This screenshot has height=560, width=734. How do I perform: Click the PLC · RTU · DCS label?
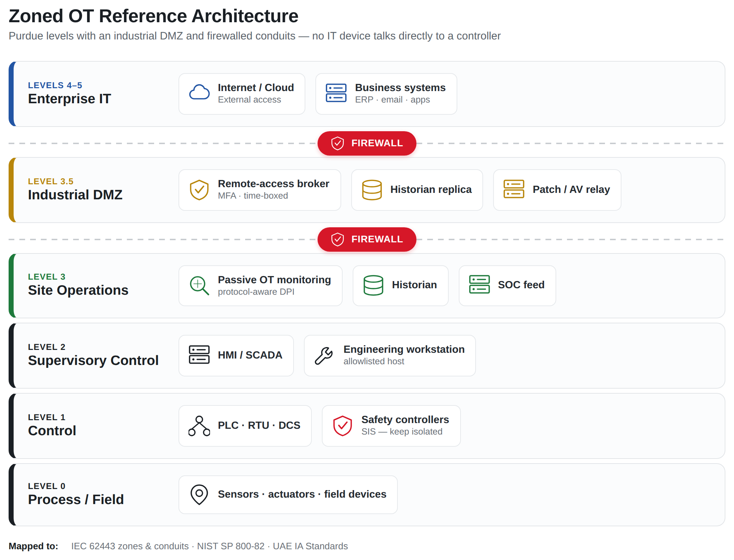coord(259,425)
